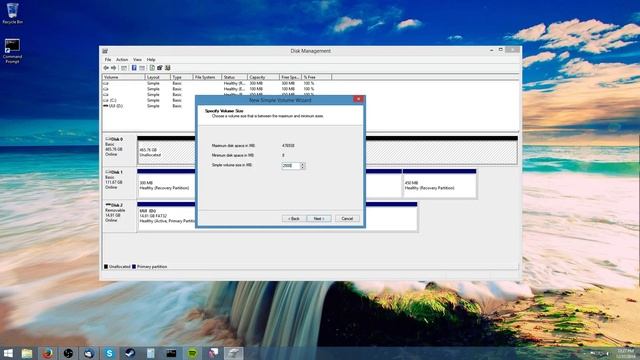Screen dimensions: 640x360
Task: Open Help using the blue toolbar icon
Action: [x=134, y=68]
